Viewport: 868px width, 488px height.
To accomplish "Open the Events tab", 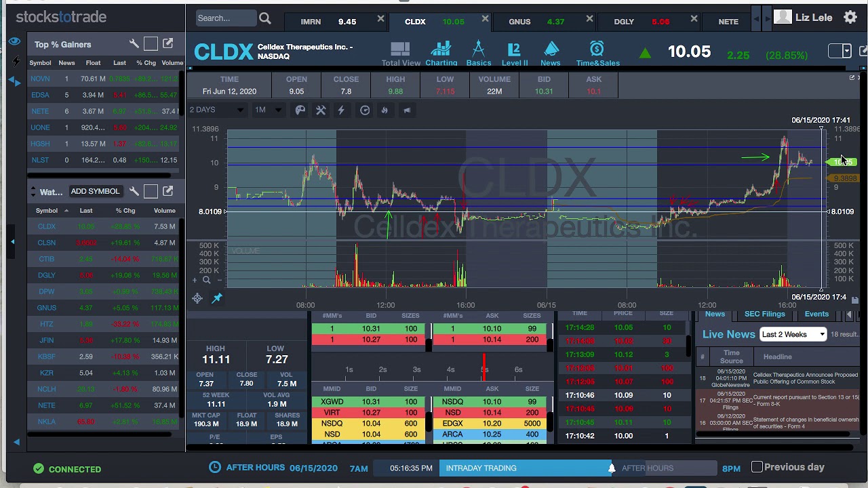I will 816,314.
